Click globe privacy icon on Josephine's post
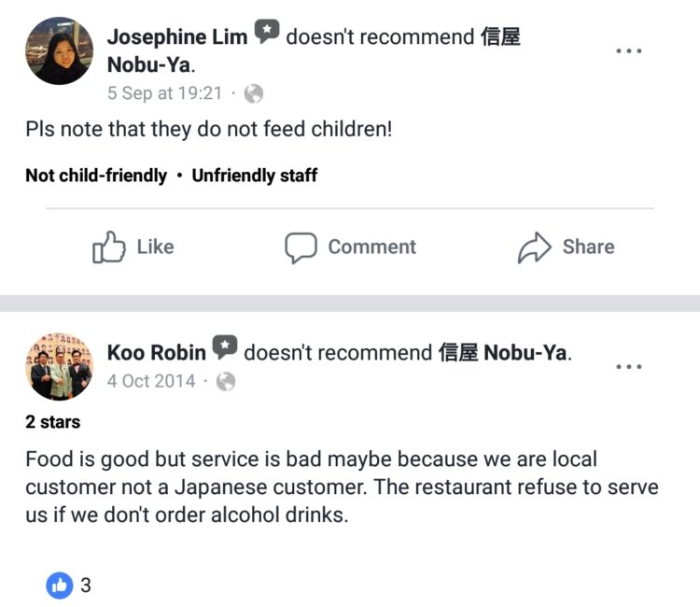700x607 pixels. tap(254, 93)
